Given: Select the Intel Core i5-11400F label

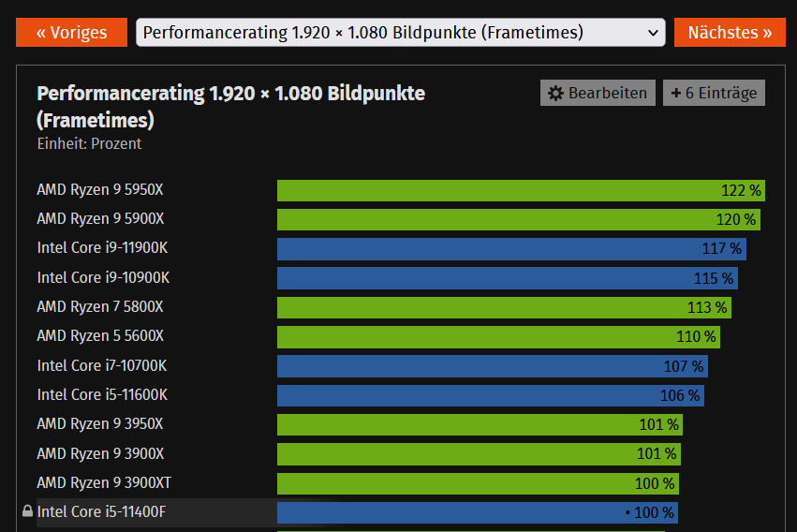Looking at the screenshot, I should coord(102,511).
